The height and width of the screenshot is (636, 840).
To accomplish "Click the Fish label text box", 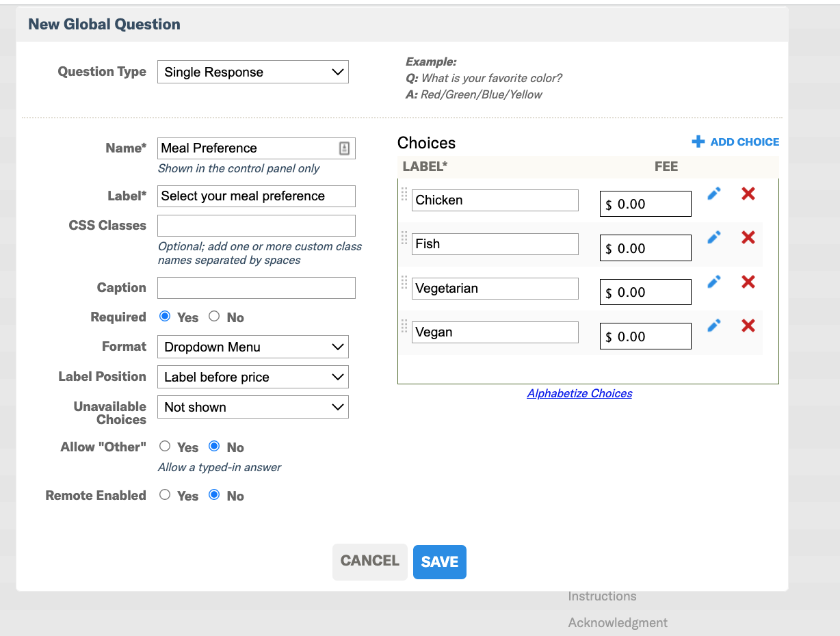I will [495, 244].
